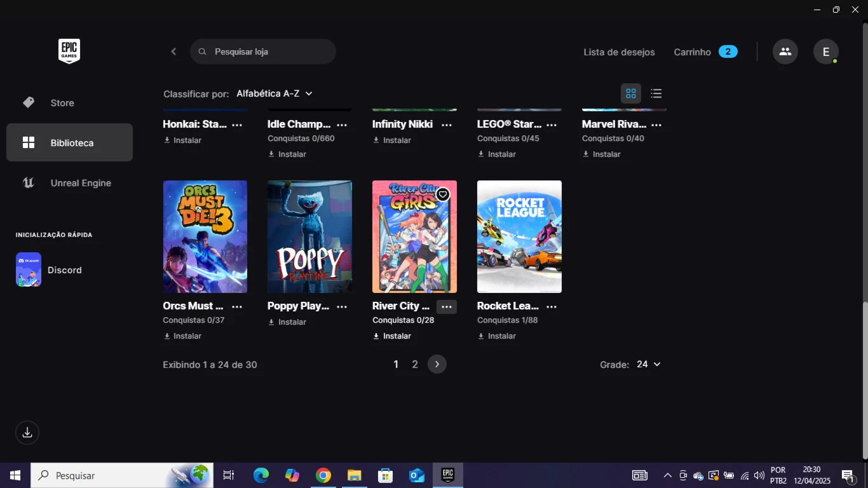Go to page 2 of library
The image size is (868, 488).
coord(415,364)
